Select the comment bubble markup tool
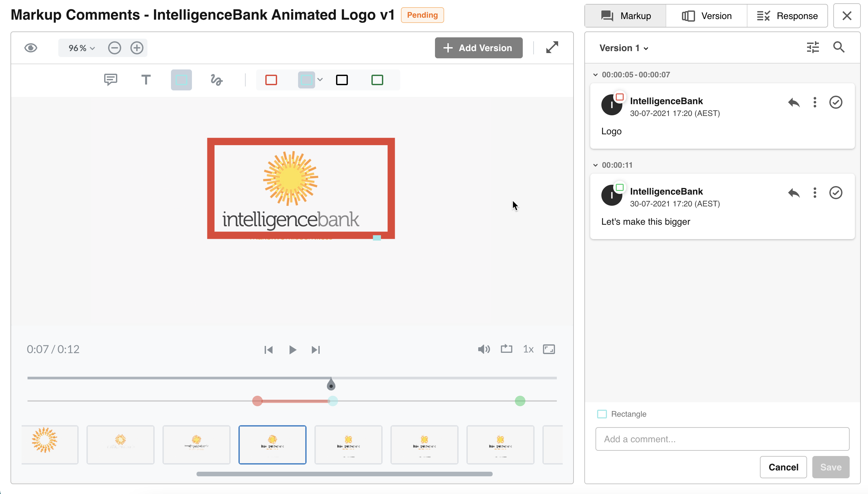The height and width of the screenshot is (494, 868). click(111, 80)
